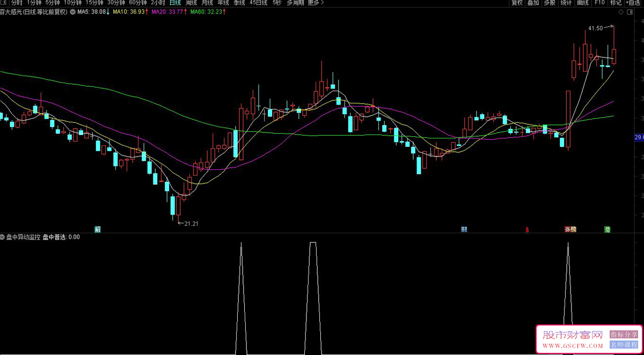Click the 41.50 high price label
This screenshot has width=644, height=355.
(x=595, y=28)
